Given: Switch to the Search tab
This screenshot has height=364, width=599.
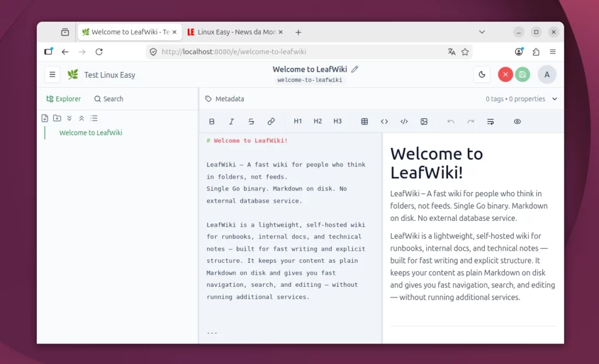Looking at the screenshot, I should pyautogui.click(x=109, y=99).
